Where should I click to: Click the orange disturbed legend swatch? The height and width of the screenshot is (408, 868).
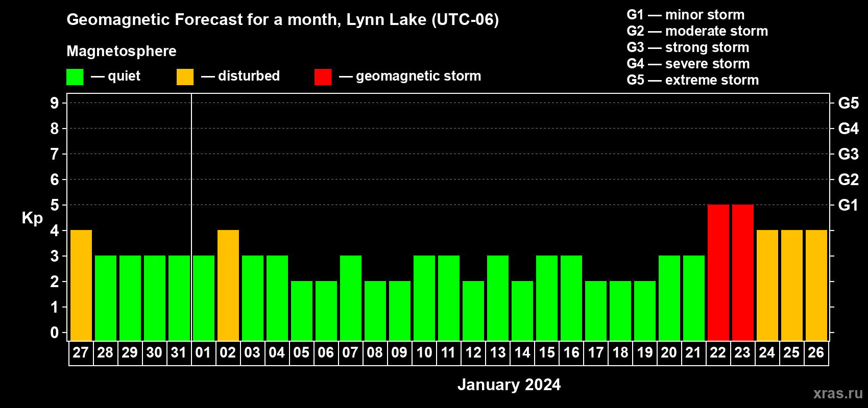pos(185,77)
